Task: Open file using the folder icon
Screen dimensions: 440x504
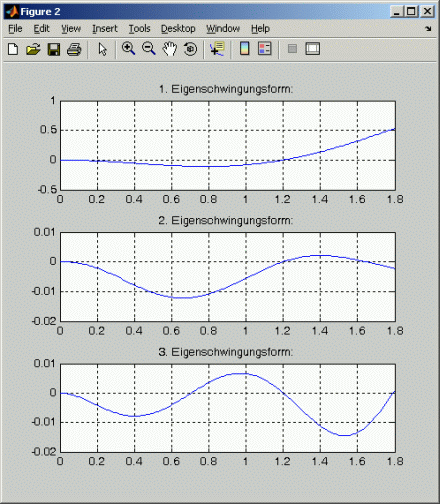Action: coord(33,49)
